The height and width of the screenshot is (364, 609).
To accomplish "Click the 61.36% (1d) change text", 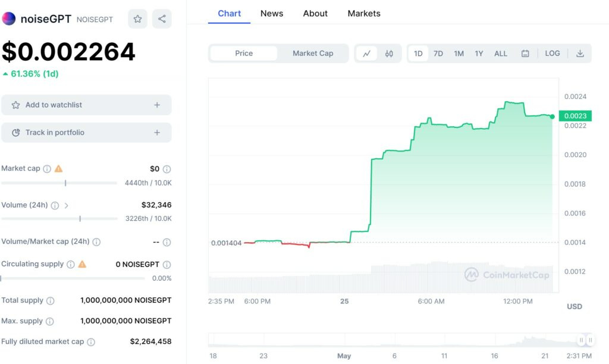I will (x=34, y=74).
